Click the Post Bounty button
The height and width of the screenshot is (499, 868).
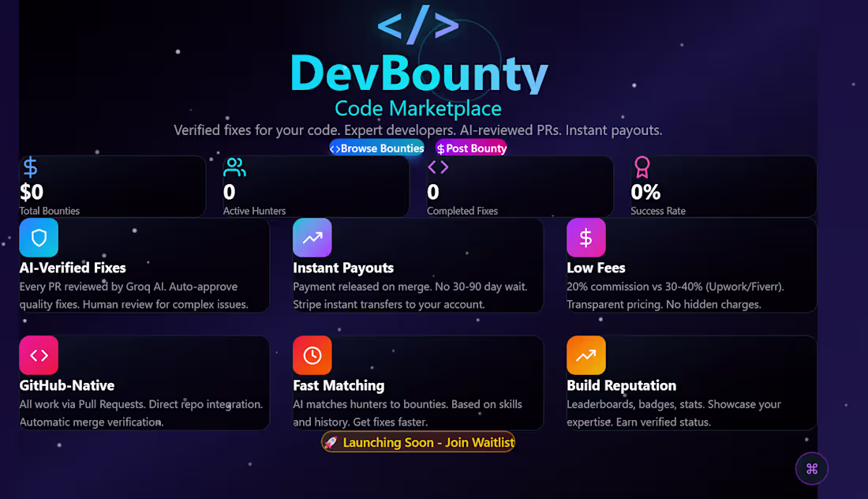pyautogui.click(x=471, y=148)
